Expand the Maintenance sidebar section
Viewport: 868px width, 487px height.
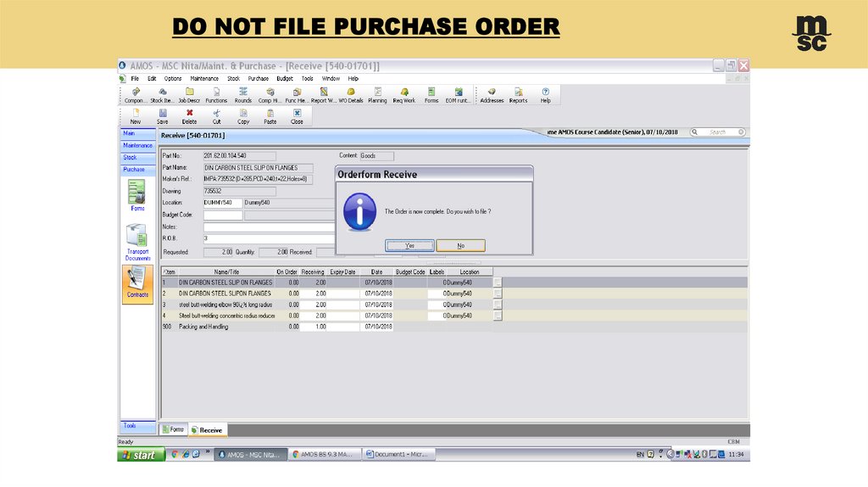pyautogui.click(x=136, y=145)
